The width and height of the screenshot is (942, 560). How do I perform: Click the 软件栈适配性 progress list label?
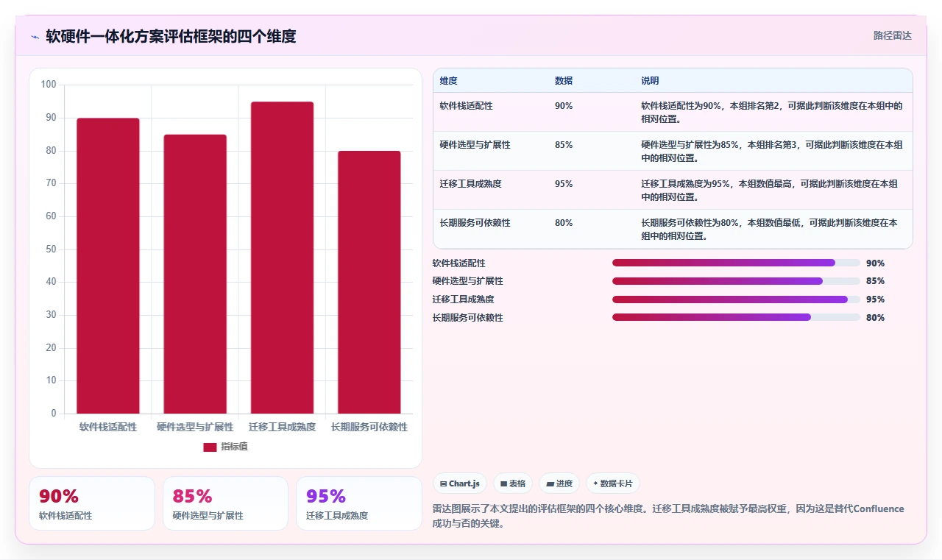pos(459,263)
